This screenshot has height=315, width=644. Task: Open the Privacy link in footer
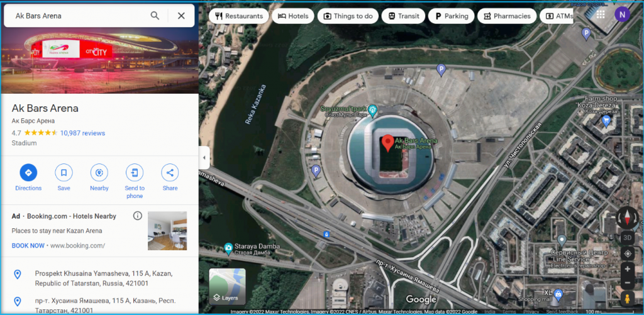click(x=531, y=312)
